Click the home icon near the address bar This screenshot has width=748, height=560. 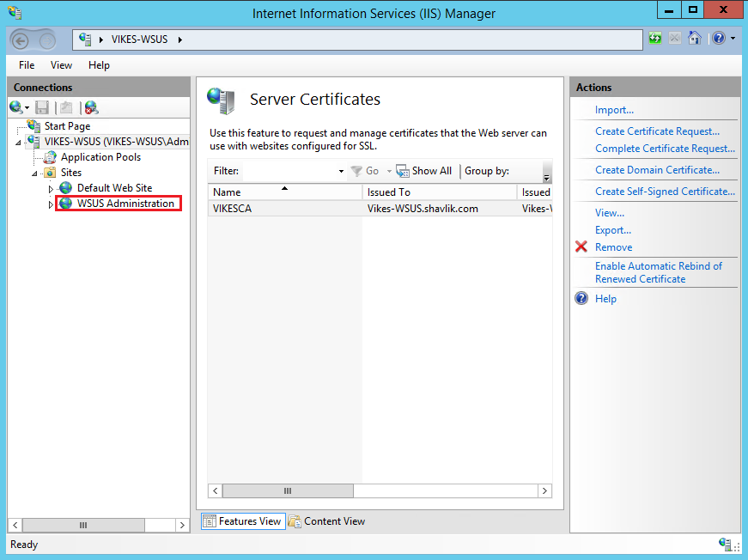click(694, 38)
